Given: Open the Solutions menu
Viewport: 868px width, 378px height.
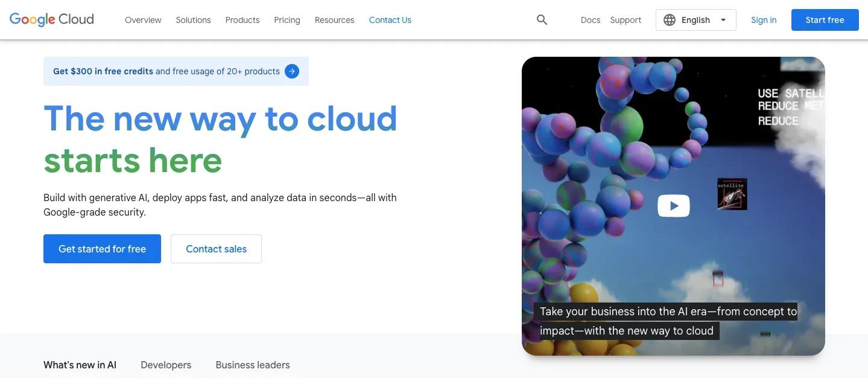Looking at the screenshot, I should (x=193, y=20).
